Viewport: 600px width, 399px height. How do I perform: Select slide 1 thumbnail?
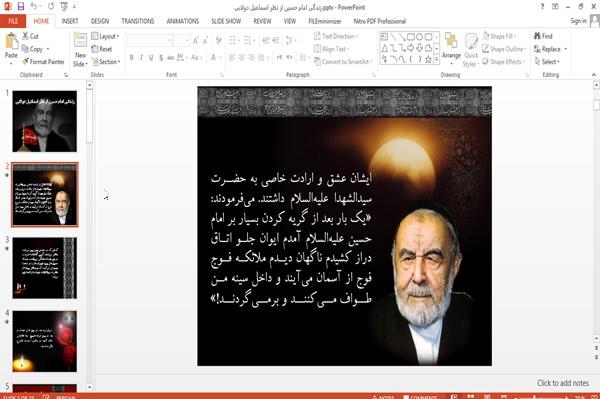44,121
